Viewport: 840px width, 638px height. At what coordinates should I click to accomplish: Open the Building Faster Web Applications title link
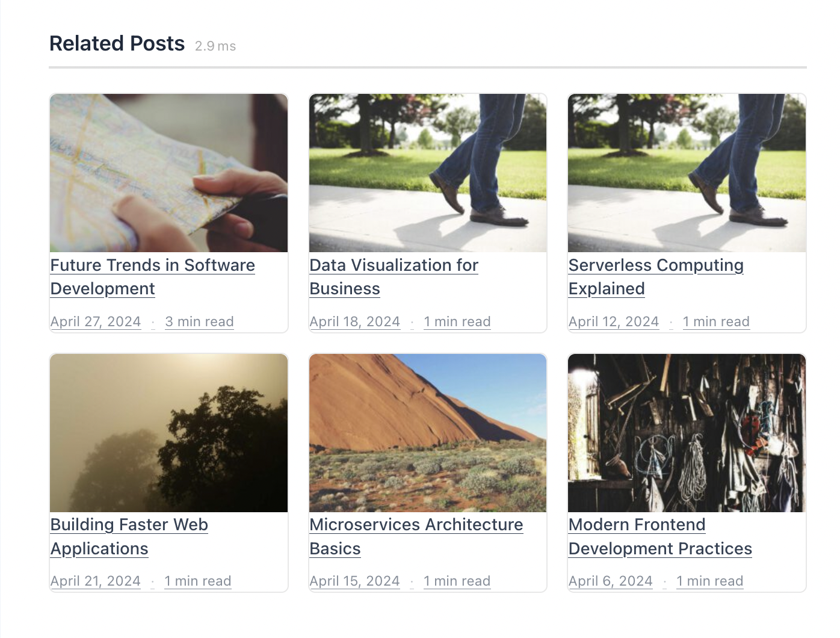coord(129,525)
